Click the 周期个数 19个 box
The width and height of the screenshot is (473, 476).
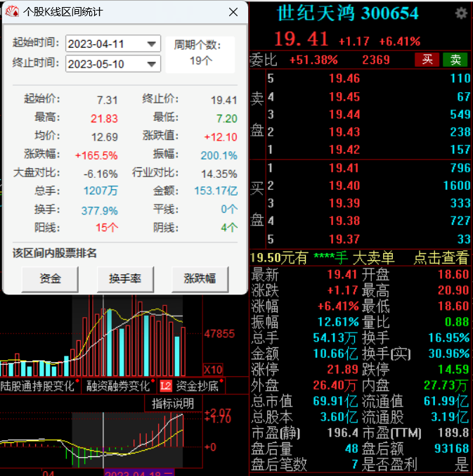[201, 54]
